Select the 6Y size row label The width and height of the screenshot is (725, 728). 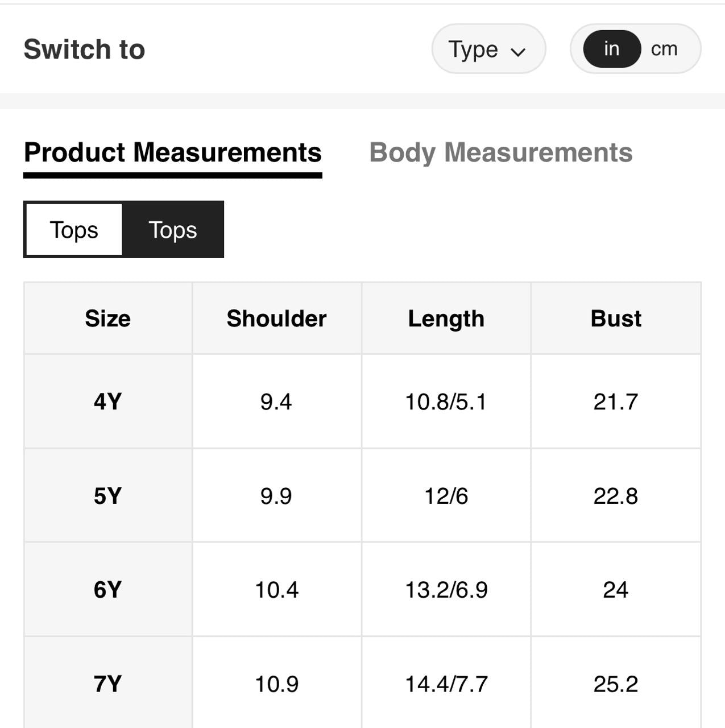point(107,590)
